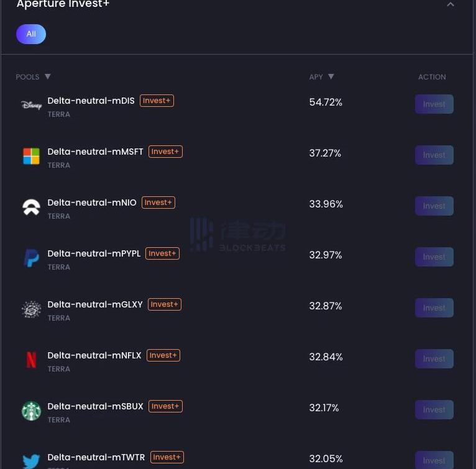
Task: Click the PayPal logo icon
Action: (31, 258)
